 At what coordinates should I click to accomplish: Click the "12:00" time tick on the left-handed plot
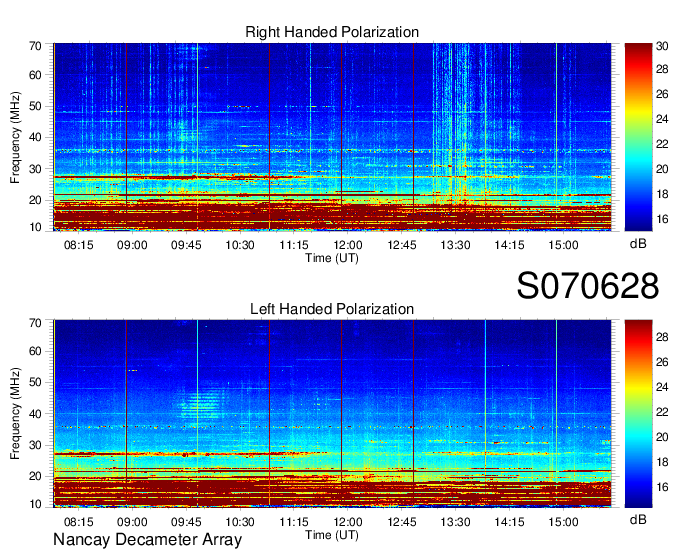pos(348,522)
